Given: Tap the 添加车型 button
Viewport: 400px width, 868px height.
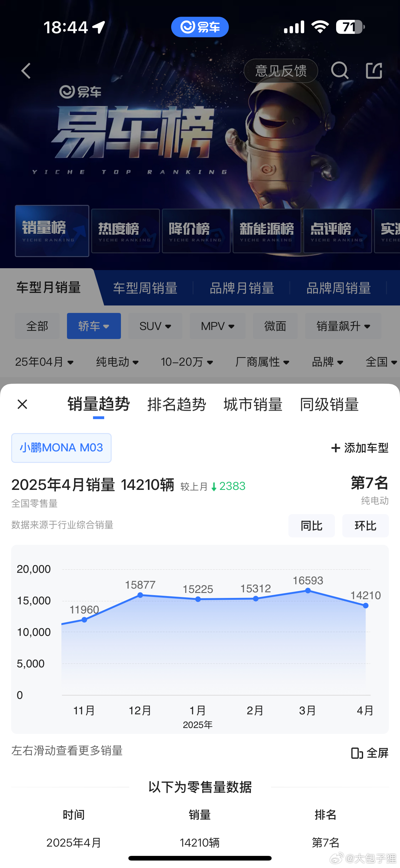Looking at the screenshot, I should 360,448.
